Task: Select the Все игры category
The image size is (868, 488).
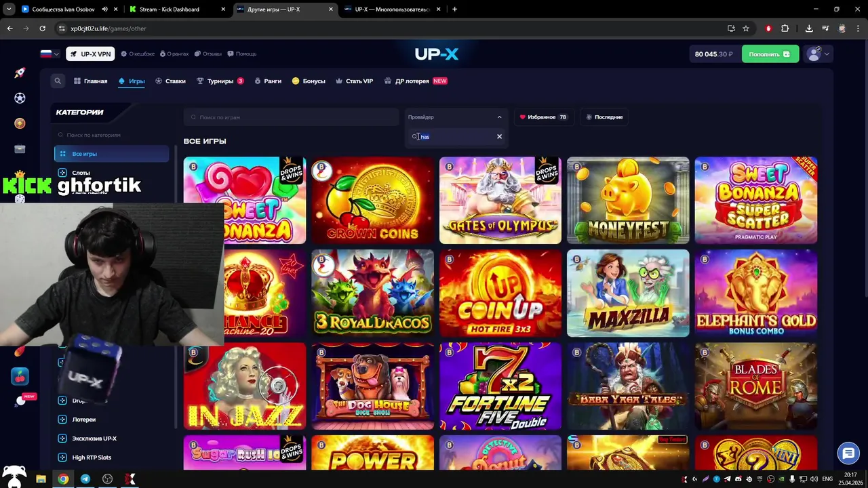Action: point(112,154)
